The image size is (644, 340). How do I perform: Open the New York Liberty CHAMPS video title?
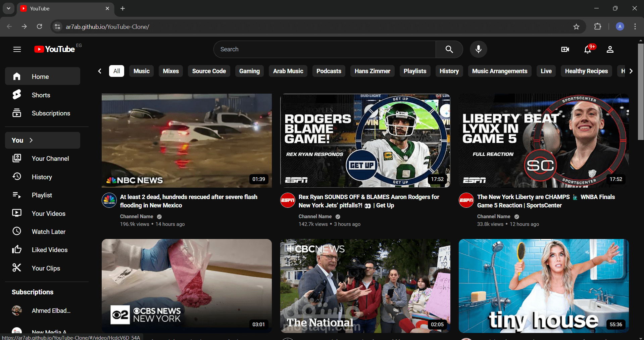(546, 201)
